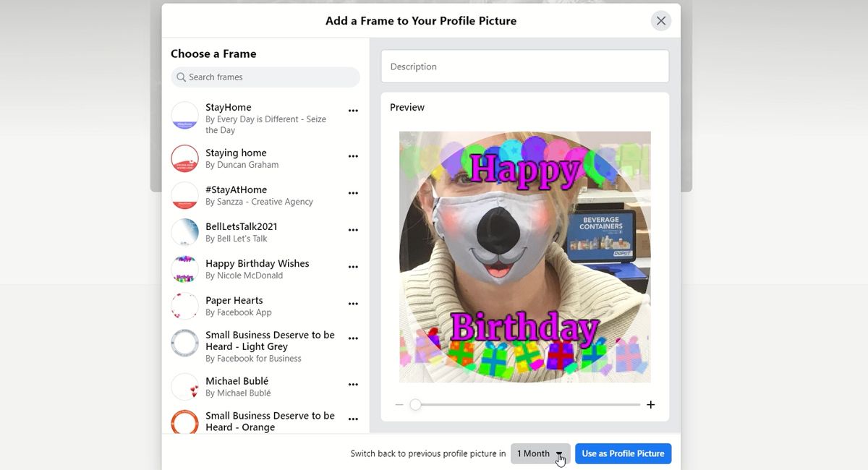
Task: Click 'Small Business Deserve to be Heard - Light Grey'
Action: point(270,341)
